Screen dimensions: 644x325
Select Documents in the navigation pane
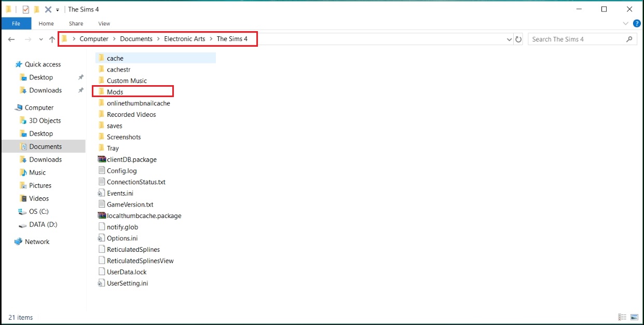[x=46, y=146]
